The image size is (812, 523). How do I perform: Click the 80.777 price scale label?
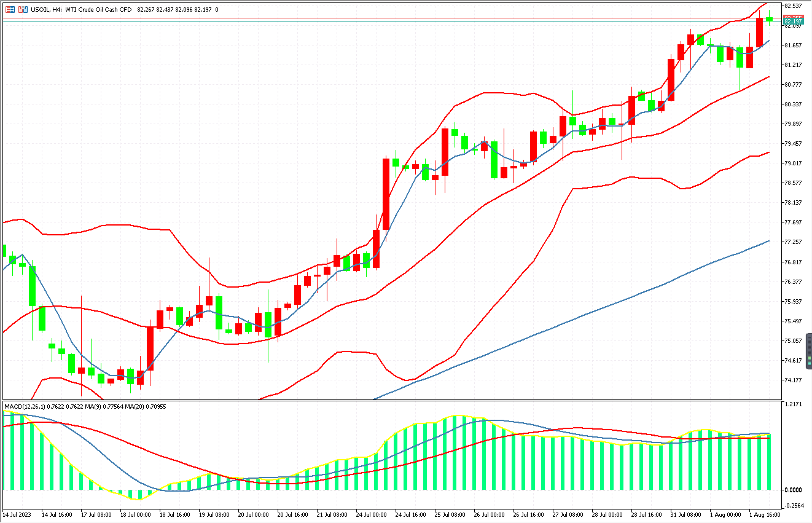tap(792, 84)
